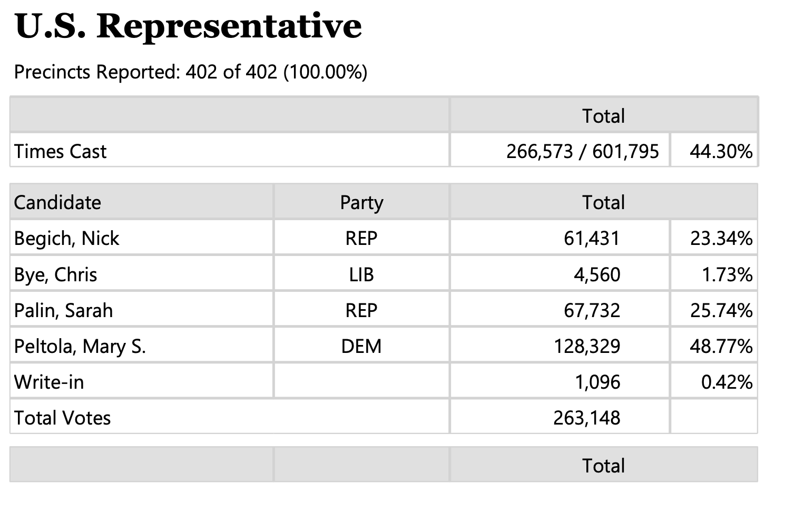Click the write-in 0.42% percentage cell

(x=727, y=382)
